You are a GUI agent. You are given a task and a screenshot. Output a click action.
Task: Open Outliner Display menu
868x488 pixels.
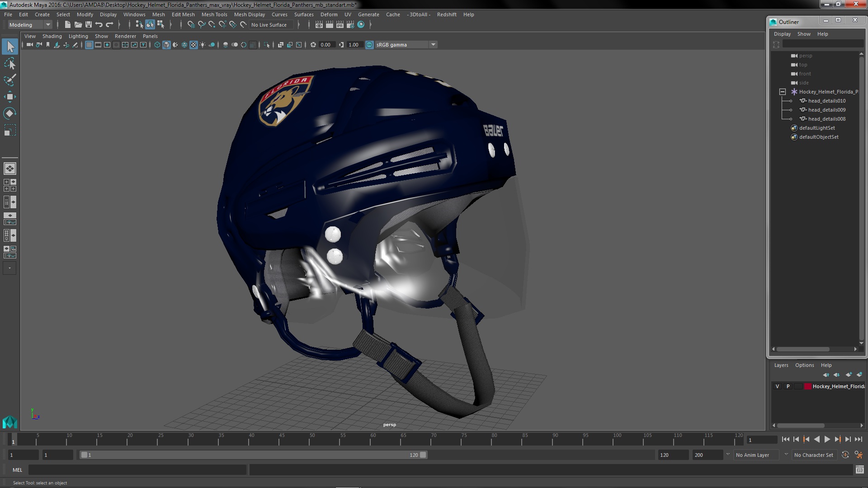pyautogui.click(x=782, y=34)
